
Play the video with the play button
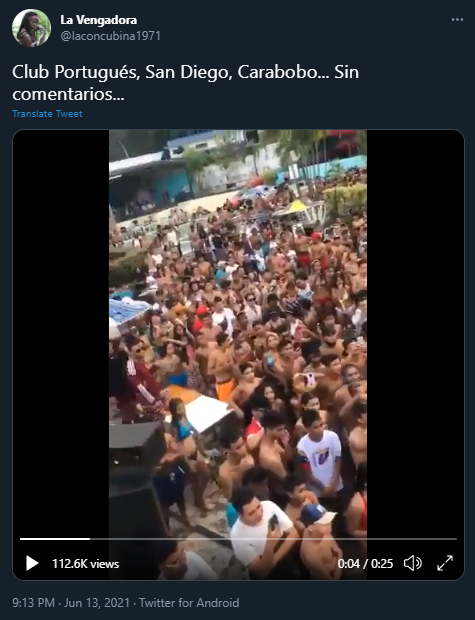coord(32,563)
